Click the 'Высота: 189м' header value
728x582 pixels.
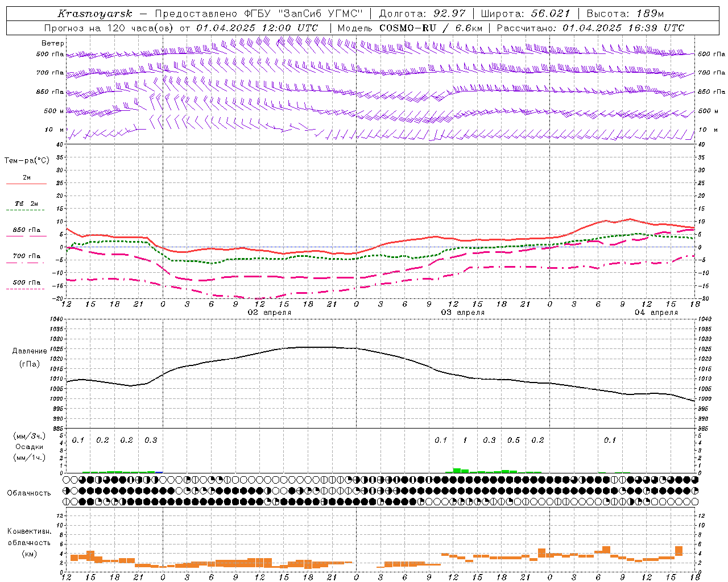(625, 14)
